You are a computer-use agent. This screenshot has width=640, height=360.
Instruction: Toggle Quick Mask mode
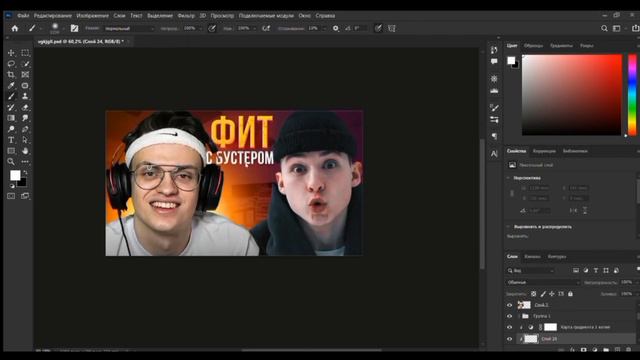pos(11,196)
